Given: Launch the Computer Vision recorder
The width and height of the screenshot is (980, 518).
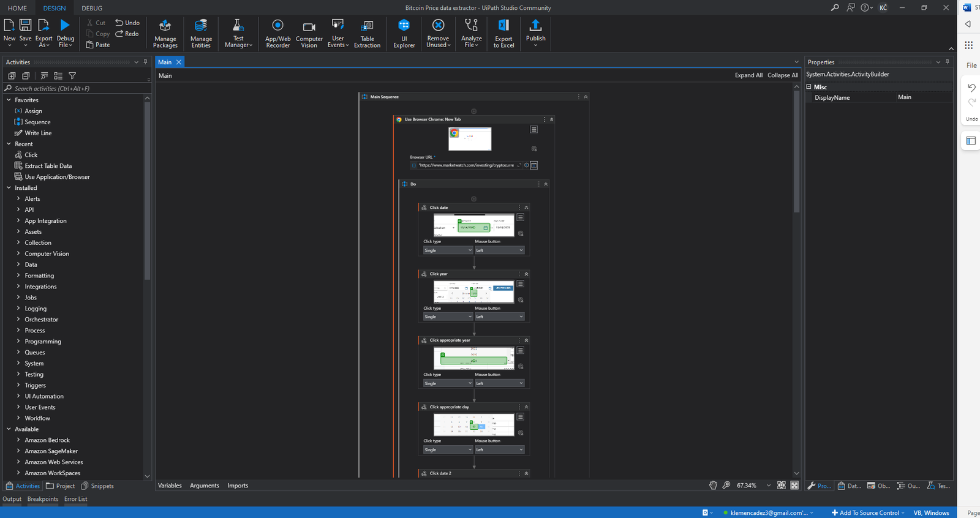Looking at the screenshot, I should [x=309, y=34].
